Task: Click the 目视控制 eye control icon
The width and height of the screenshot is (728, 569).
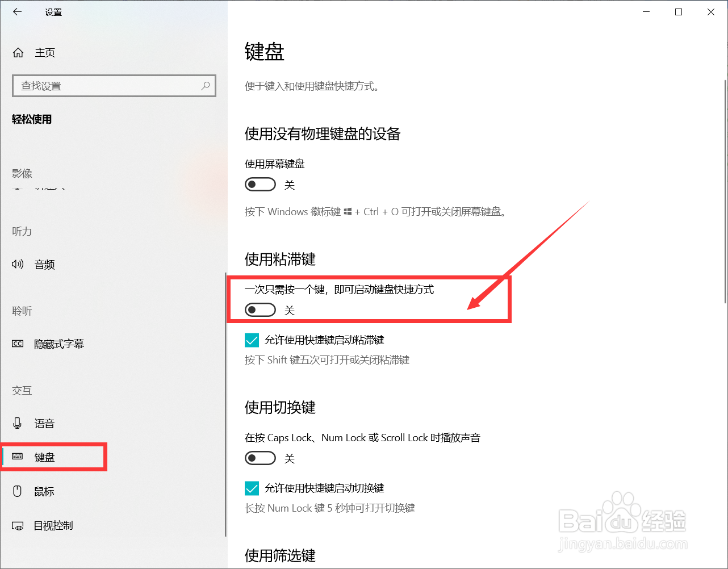Action: pyautogui.click(x=18, y=526)
